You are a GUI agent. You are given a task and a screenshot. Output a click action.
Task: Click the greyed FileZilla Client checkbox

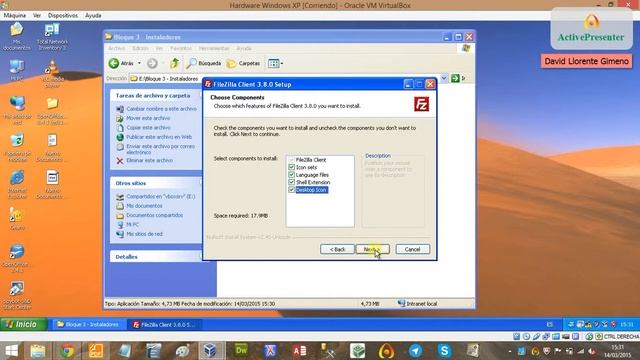pos(291,160)
